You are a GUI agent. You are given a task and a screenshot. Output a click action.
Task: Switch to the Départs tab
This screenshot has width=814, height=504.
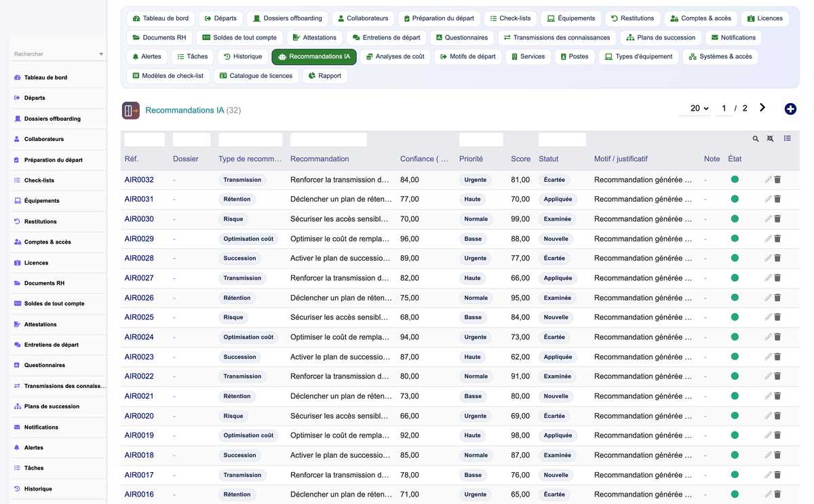point(220,18)
